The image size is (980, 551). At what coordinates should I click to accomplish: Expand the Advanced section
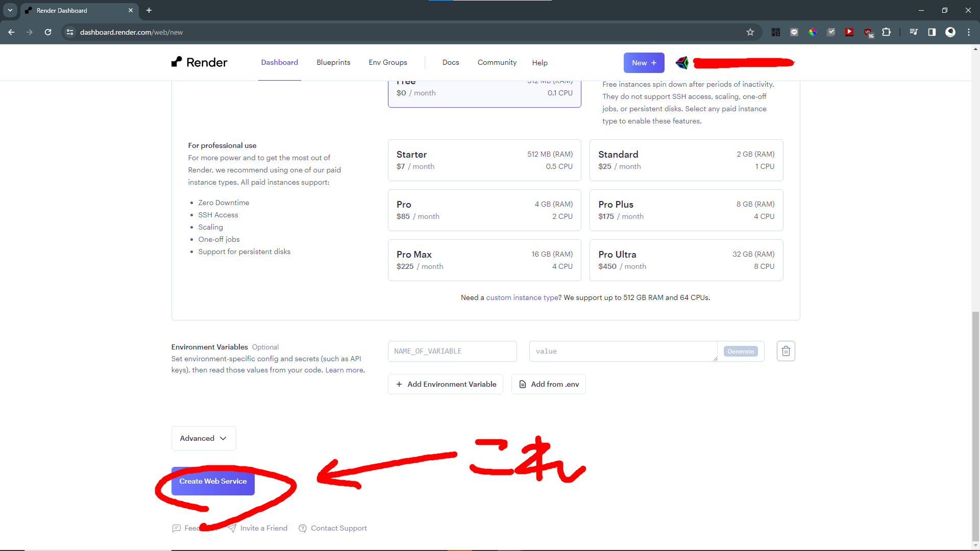point(203,438)
